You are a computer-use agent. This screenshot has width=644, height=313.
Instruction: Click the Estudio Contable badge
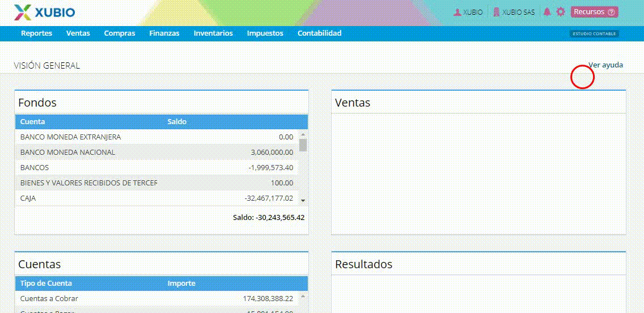594,33
